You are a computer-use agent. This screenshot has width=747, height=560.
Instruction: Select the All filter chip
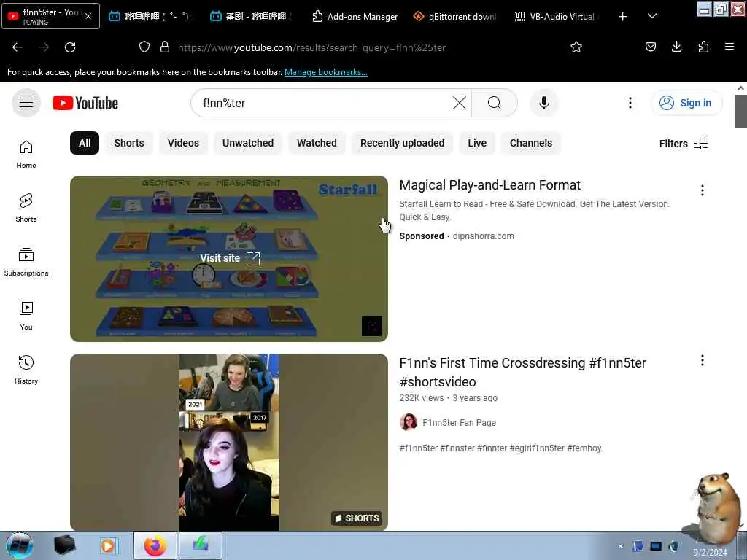pos(85,143)
